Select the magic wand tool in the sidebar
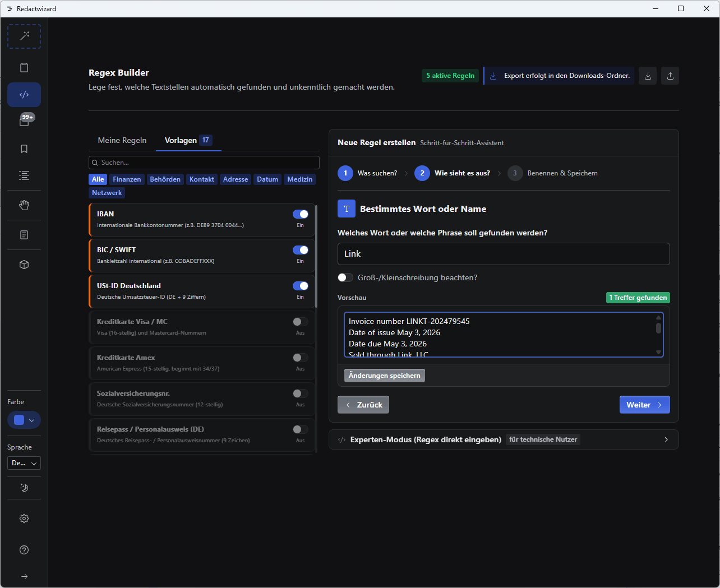 click(x=24, y=36)
